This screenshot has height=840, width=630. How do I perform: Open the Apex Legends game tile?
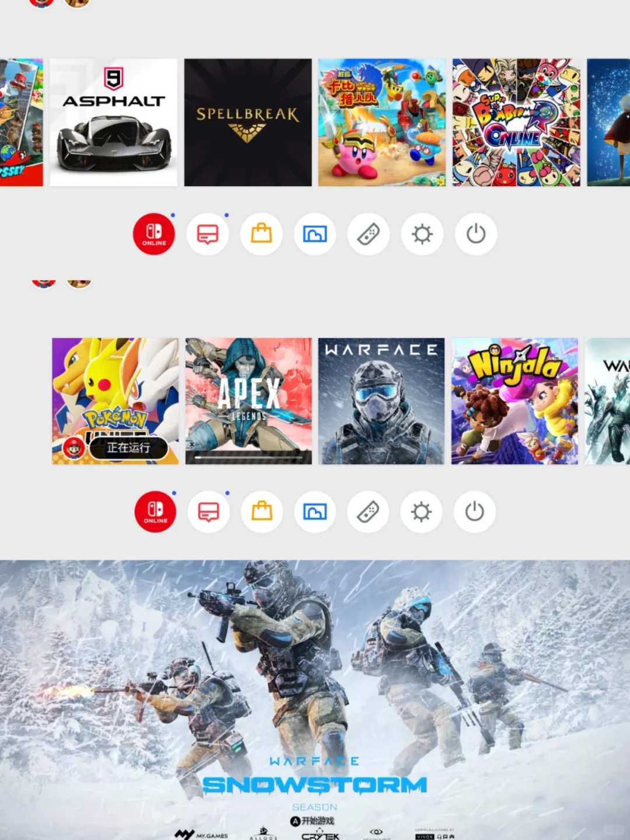tap(249, 402)
